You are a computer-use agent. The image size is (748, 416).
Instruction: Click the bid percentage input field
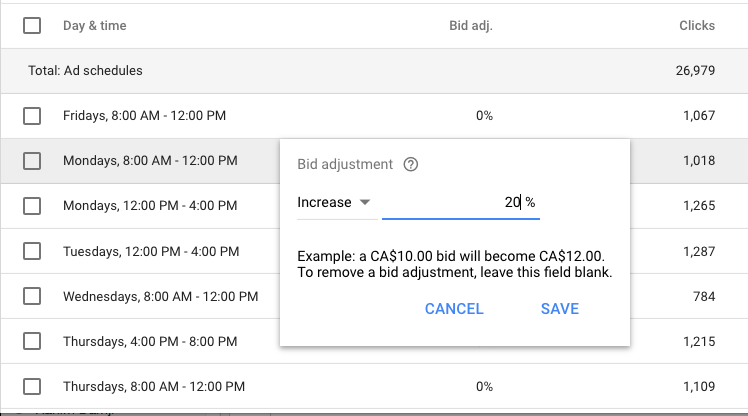tap(460, 203)
